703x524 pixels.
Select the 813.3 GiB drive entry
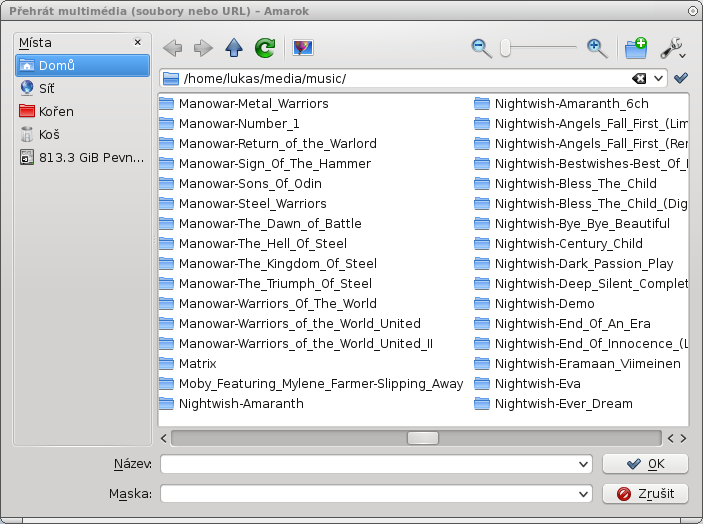point(82,157)
